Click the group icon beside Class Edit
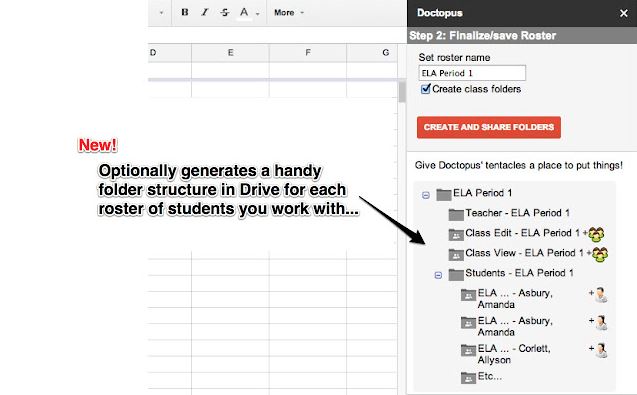637x395 pixels. click(x=596, y=234)
